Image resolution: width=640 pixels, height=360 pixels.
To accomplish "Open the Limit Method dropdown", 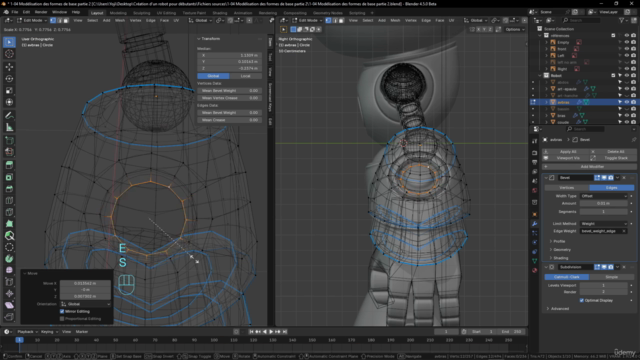I will click(603, 224).
